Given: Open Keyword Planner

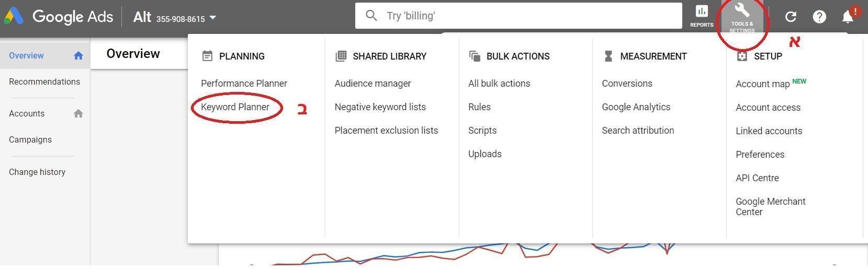Looking at the screenshot, I should 235,107.
